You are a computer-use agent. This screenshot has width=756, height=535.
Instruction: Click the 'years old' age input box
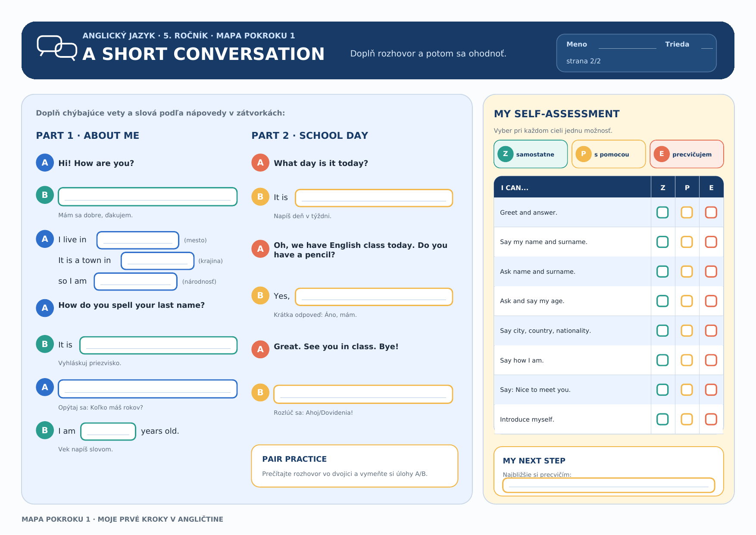coord(108,432)
